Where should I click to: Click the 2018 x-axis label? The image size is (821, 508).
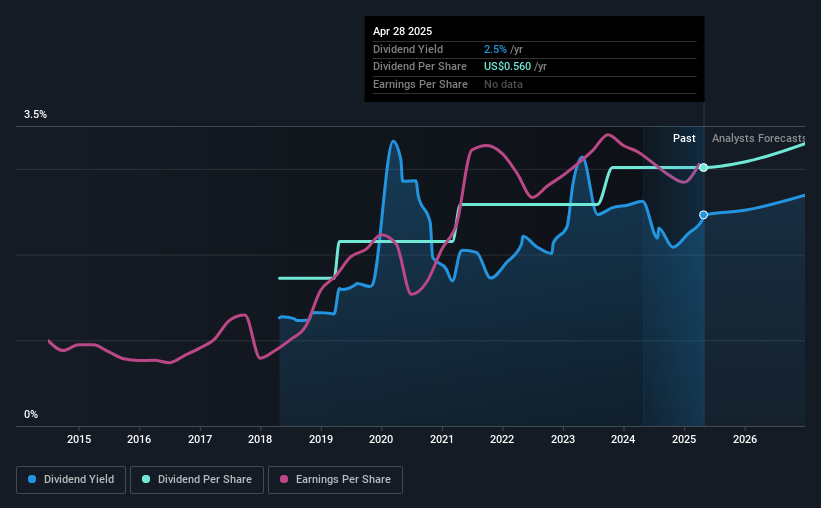coord(260,439)
